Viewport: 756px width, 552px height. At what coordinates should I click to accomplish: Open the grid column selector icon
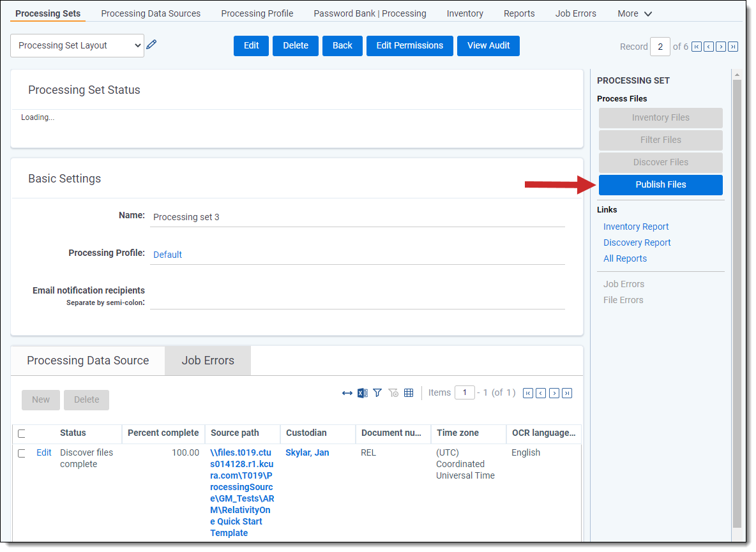pos(409,393)
